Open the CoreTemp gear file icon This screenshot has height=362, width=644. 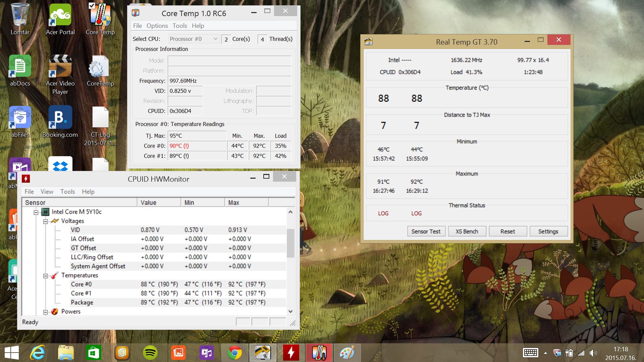tap(100, 70)
